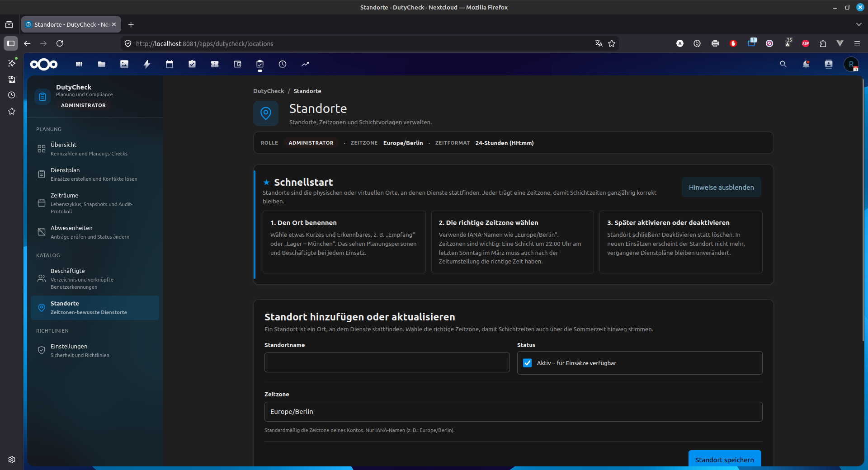Open the Einstellungen navigation item
The width and height of the screenshot is (868, 470).
click(95, 350)
